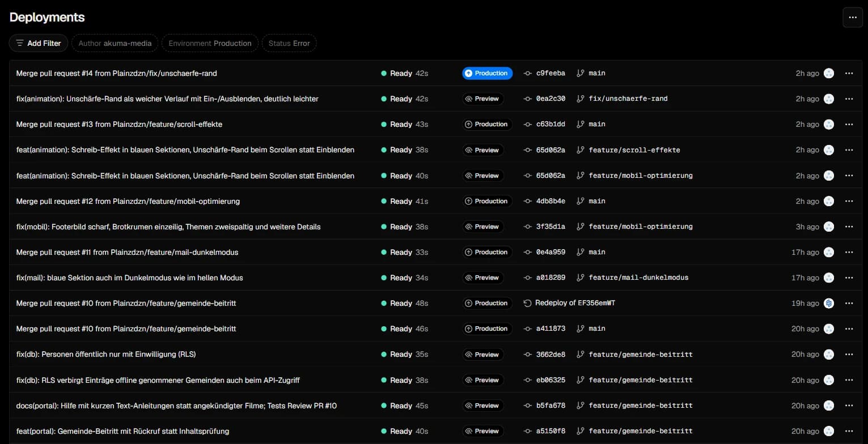This screenshot has height=444, width=868.
Task: Open the row menu for commit 4db8b4e
Action: pyautogui.click(x=849, y=201)
